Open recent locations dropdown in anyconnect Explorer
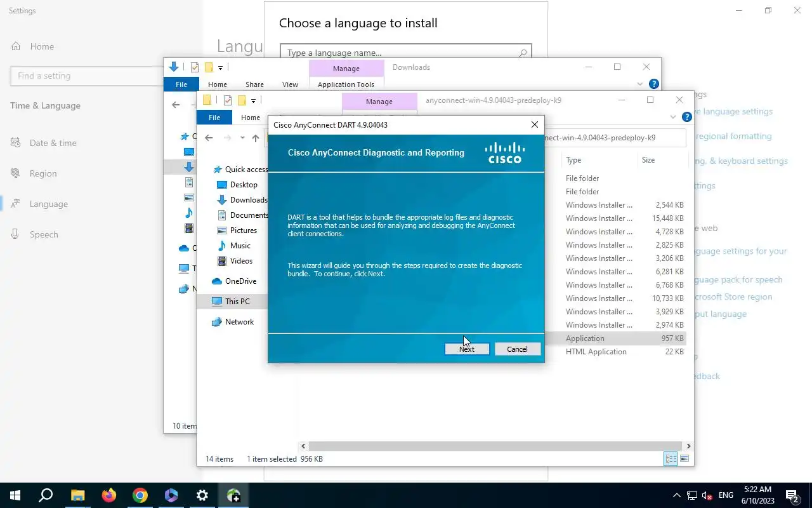Image resolution: width=812 pixels, height=508 pixels. click(242, 138)
